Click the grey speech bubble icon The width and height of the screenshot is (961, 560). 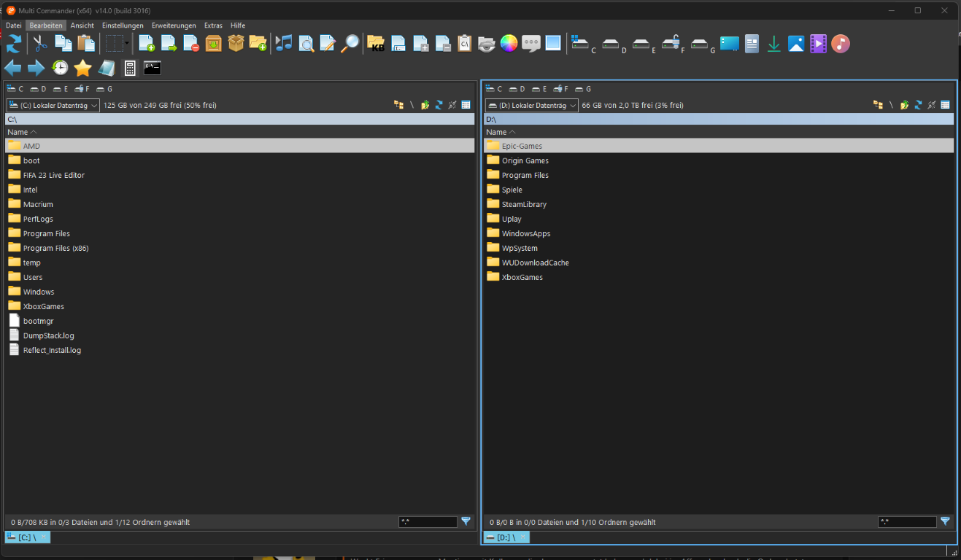click(x=531, y=44)
